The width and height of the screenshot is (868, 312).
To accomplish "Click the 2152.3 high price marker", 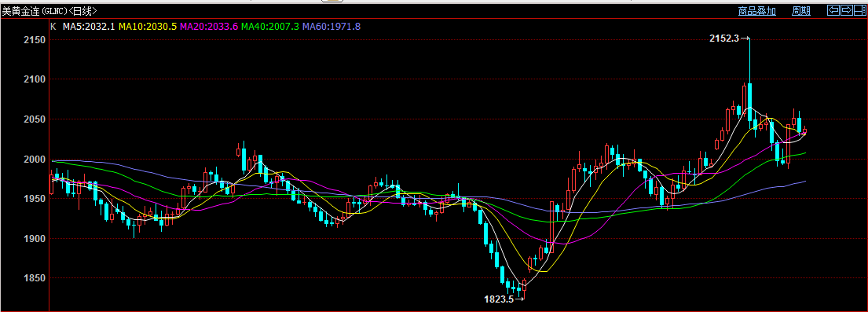I will coord(724,39).
